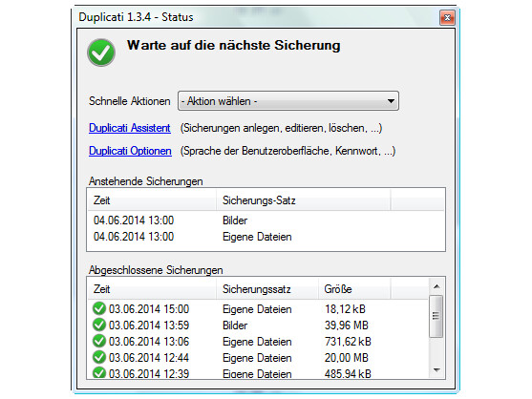
Task: Sort pending backups by Sicherungs-Satz column
Action: [x=304, y=200]
